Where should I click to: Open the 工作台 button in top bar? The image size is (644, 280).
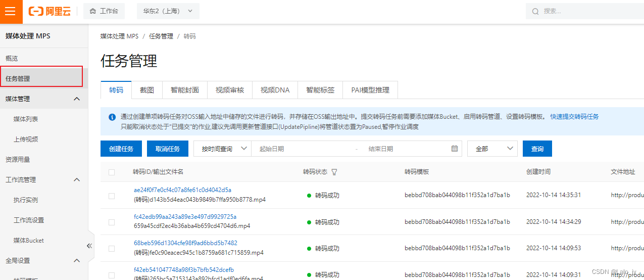(x=104, y=11)
